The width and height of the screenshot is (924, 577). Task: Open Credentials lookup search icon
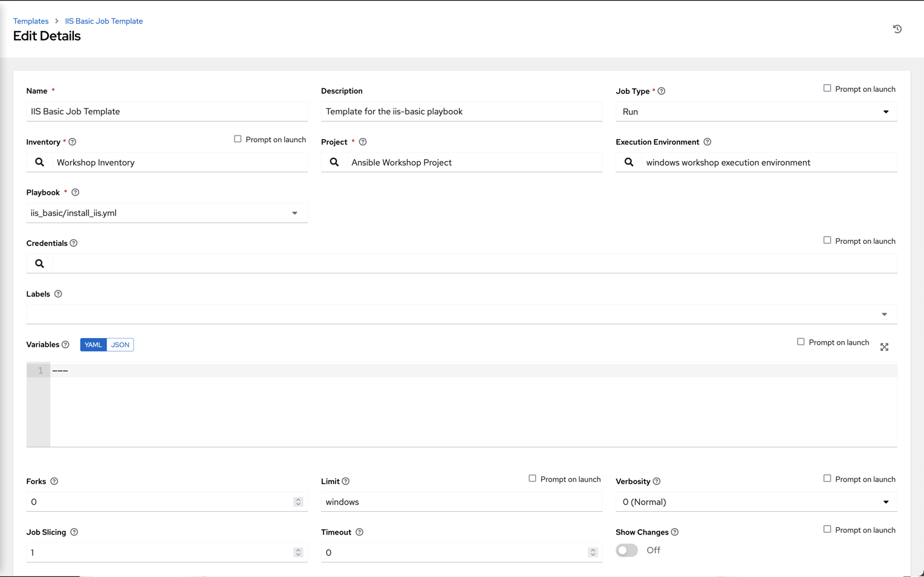[39, 264]
